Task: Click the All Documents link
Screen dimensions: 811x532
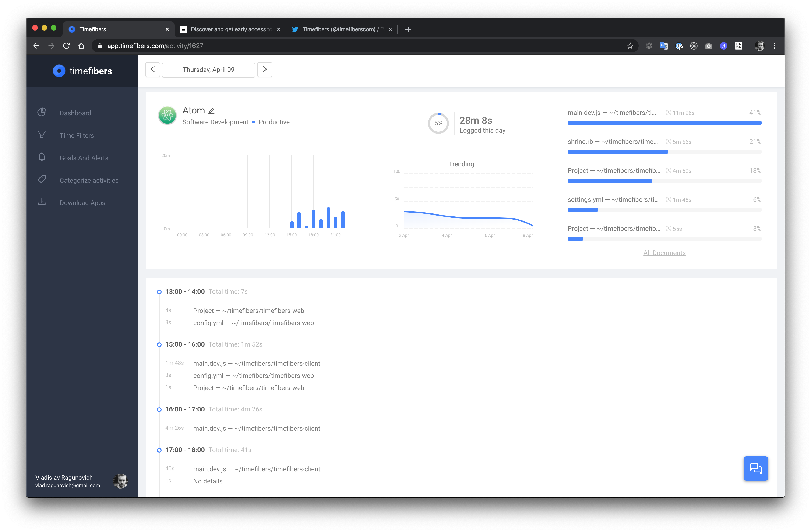Action: (664, 252)
